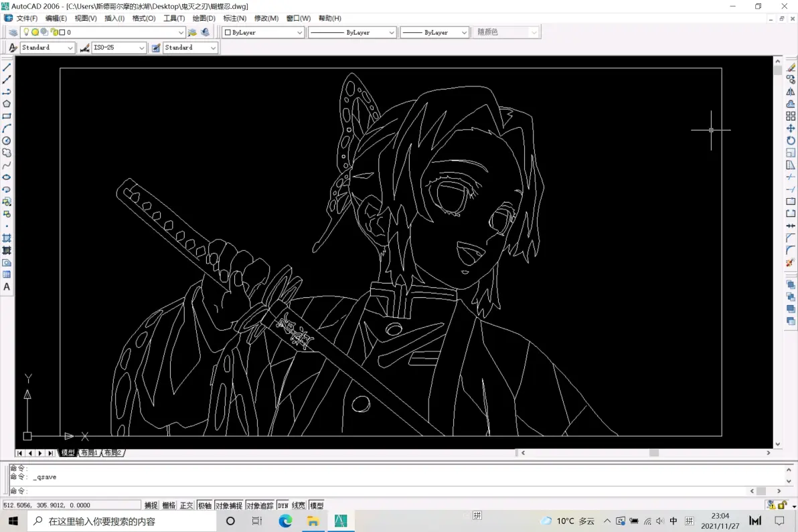Toggle DYN dynamic input

(x=283, y=505)
